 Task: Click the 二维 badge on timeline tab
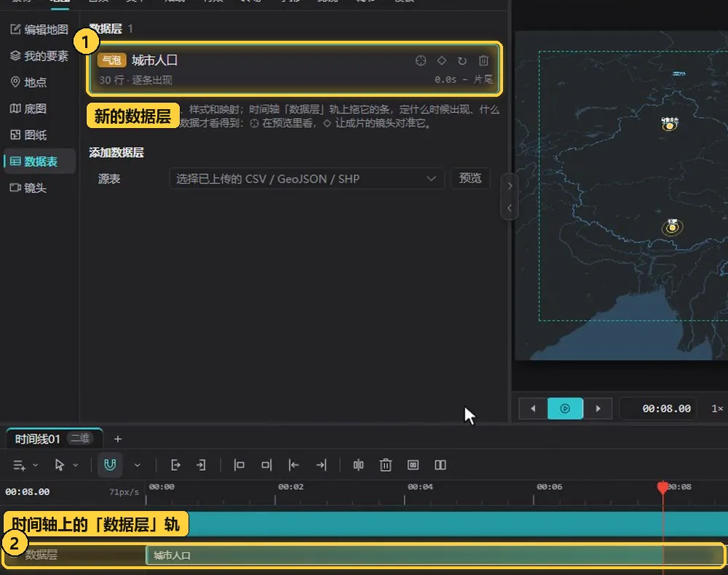[80, 438]
